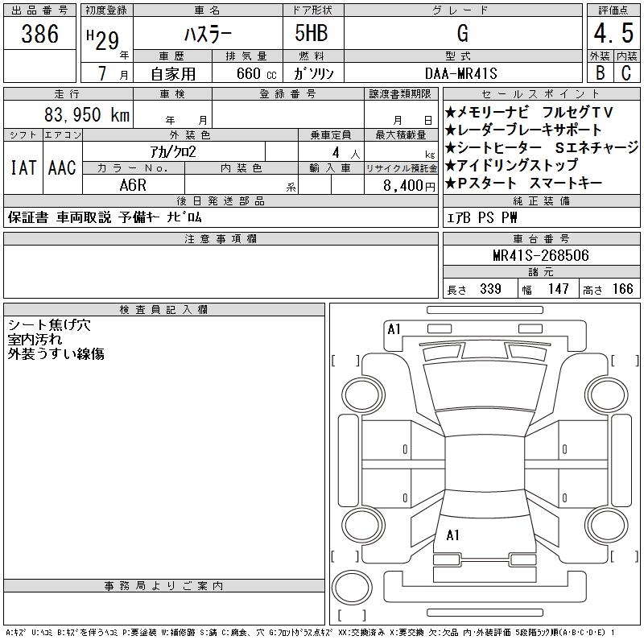Screen dimensions: 644x644
Task: Select the shift type IAT
Action: coord(23,167)
